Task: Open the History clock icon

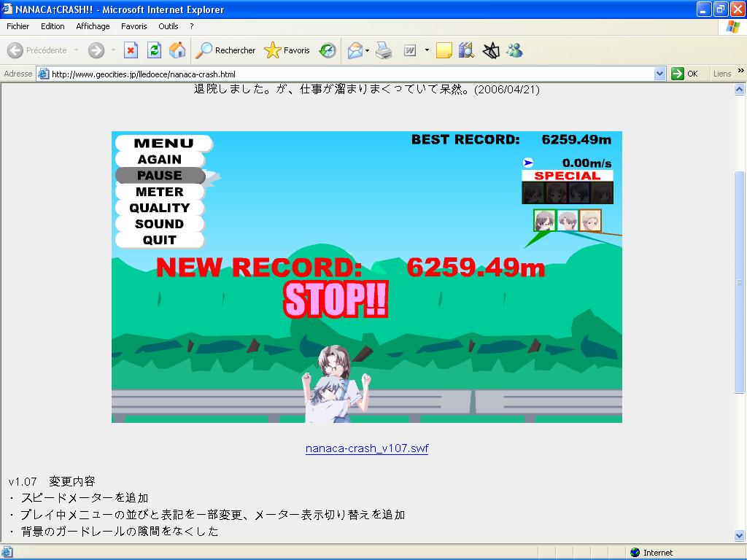Action: [x=328, y=50]
